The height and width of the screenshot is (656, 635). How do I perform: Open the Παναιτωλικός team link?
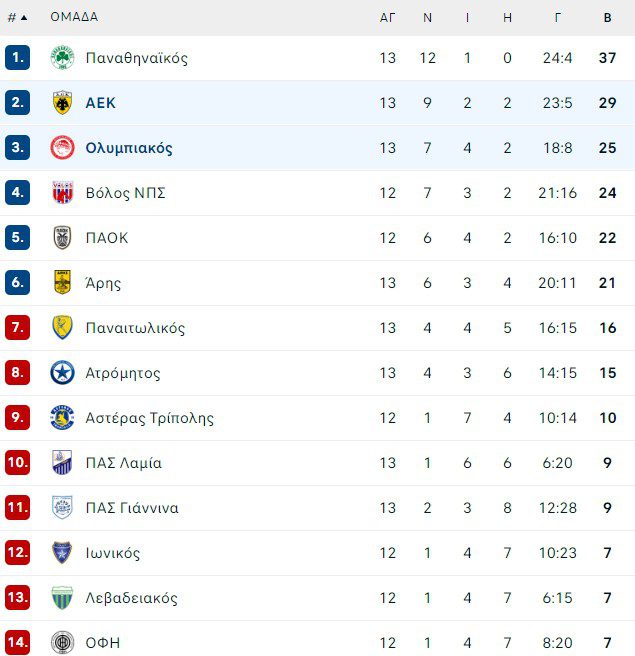(135, 328)
